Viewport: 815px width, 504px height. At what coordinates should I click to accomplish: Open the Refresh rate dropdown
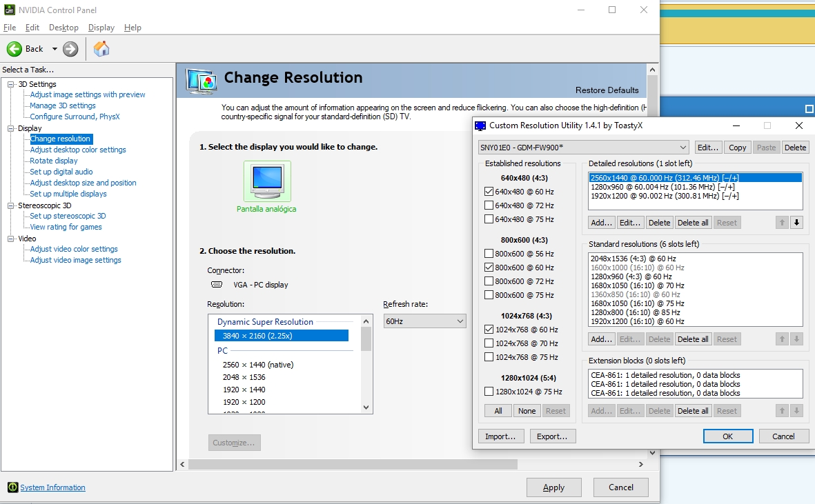tap(425, 321)
